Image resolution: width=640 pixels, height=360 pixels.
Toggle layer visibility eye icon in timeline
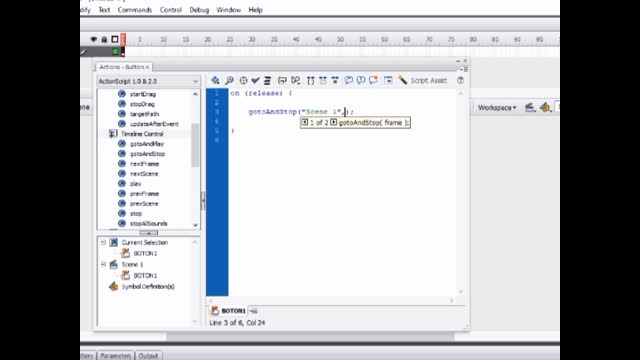point(93,39)
